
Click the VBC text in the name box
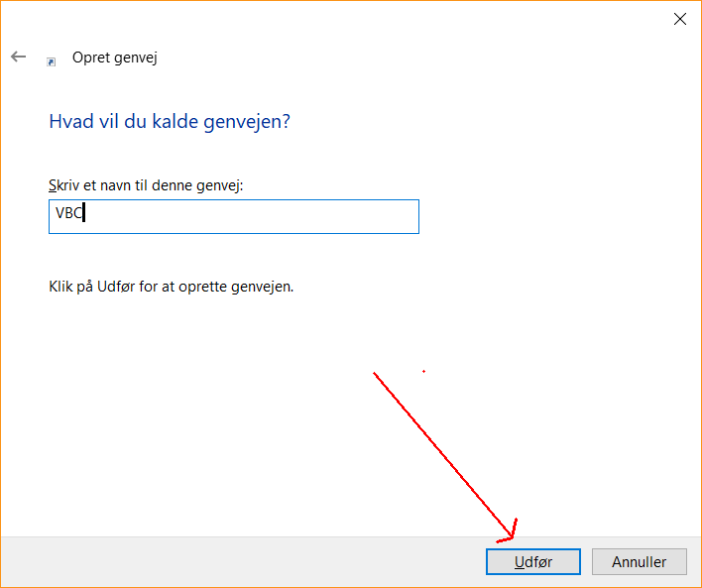pos(68,213)
